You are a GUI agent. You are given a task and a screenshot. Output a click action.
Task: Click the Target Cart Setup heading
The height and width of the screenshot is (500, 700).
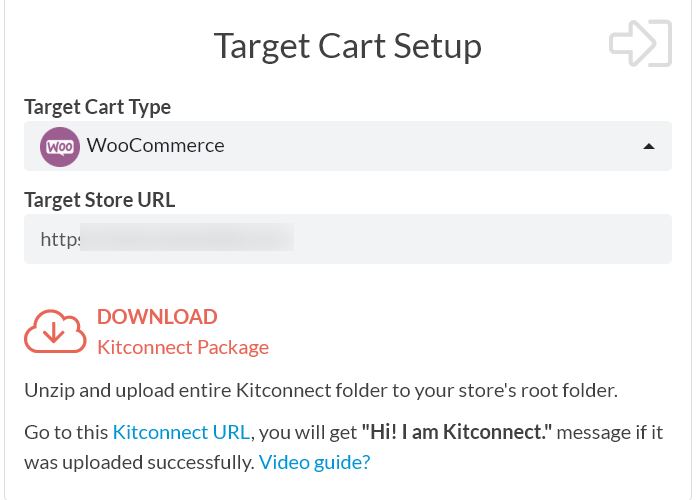(x=347, y=46)
